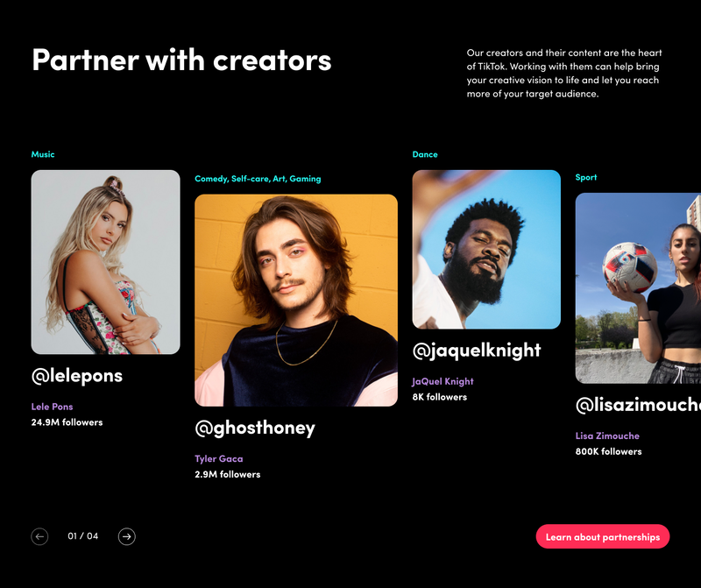Select the @ghosthoney handle
The height and width of the screenshot is (588, 701).
point(255,429)
